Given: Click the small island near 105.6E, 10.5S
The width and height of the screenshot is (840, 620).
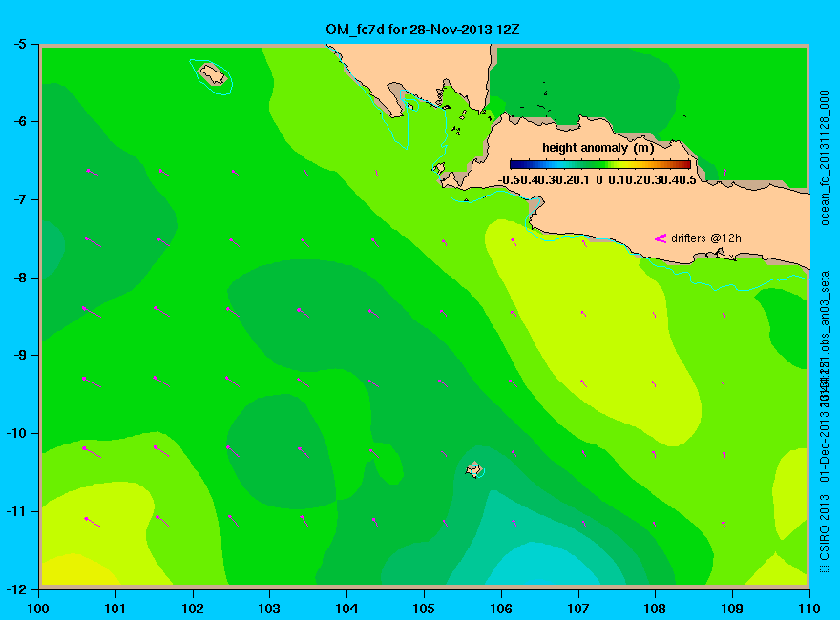Looking at the screenshot, I should 474,470.
